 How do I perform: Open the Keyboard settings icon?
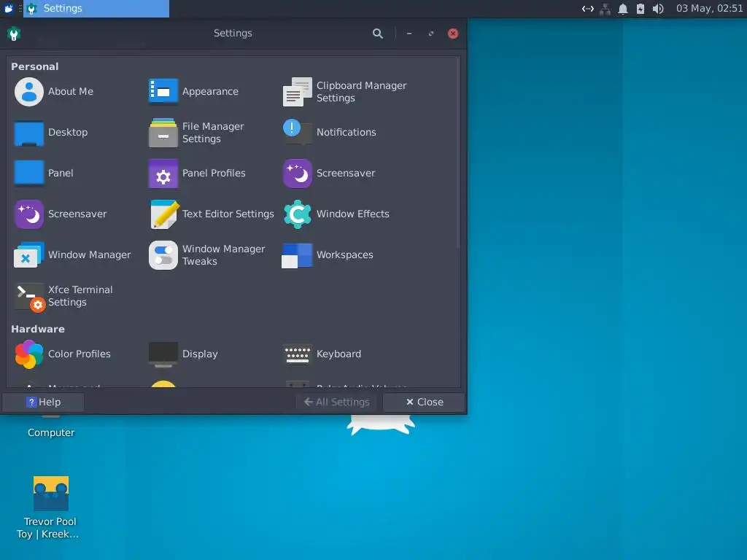pos(298,354)
